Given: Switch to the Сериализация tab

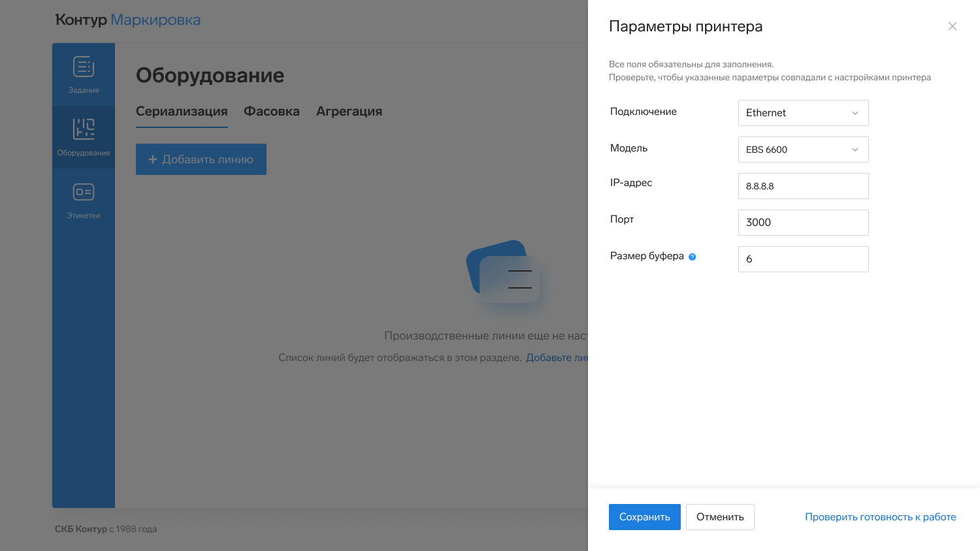Looking at the screenshot, I should coord(182,112).
